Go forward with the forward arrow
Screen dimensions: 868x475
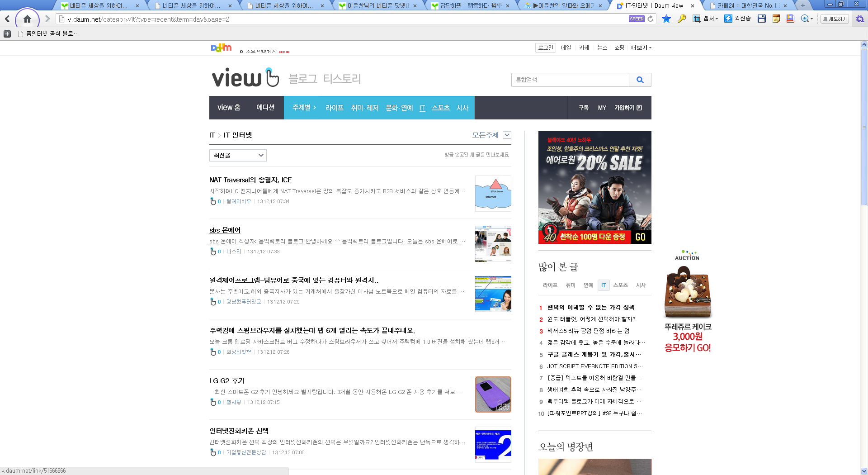[x=47, y=19]
